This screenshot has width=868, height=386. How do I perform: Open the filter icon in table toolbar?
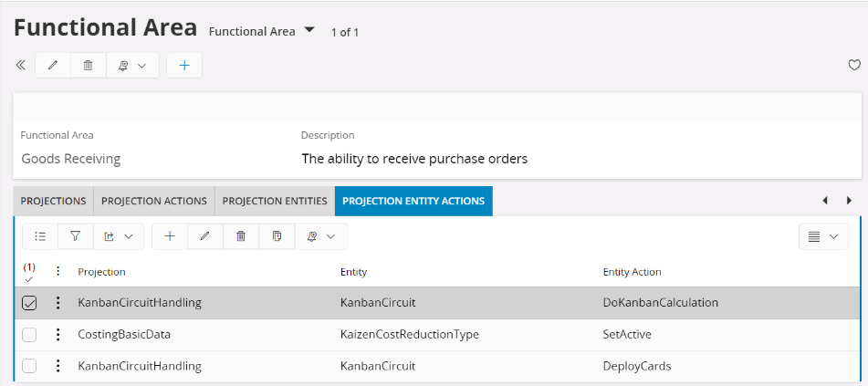[75, 236]
